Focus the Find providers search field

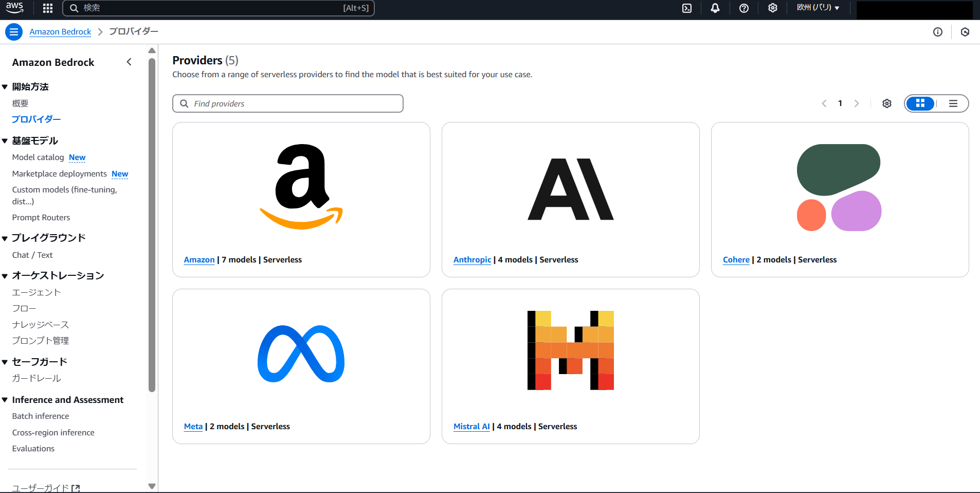[288, 103]
